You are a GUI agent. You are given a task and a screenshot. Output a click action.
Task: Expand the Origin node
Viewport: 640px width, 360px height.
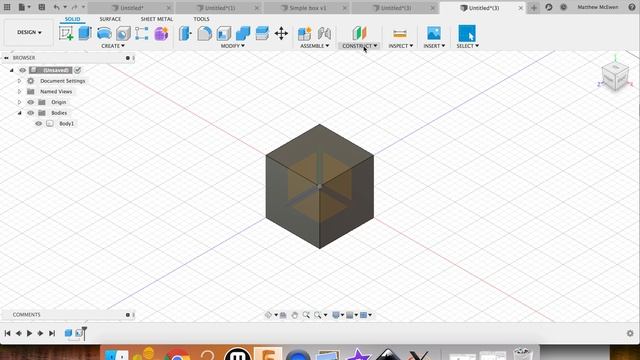(x=19, y=102)
